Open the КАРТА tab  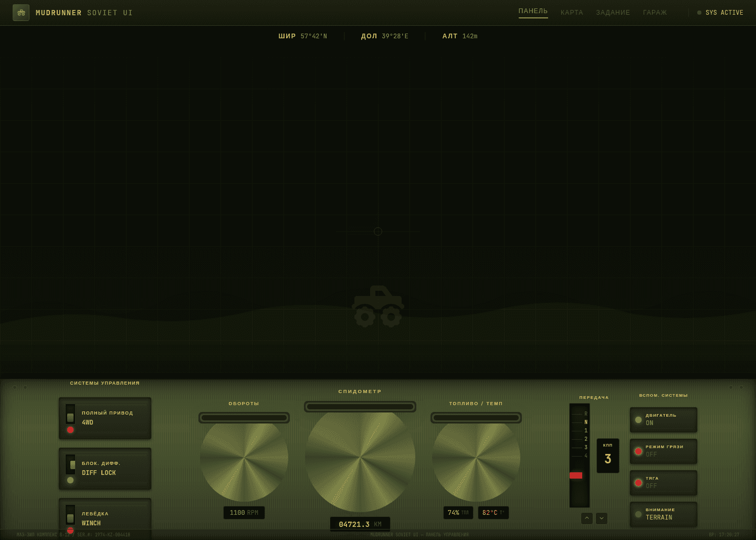(x=572, y=13)
